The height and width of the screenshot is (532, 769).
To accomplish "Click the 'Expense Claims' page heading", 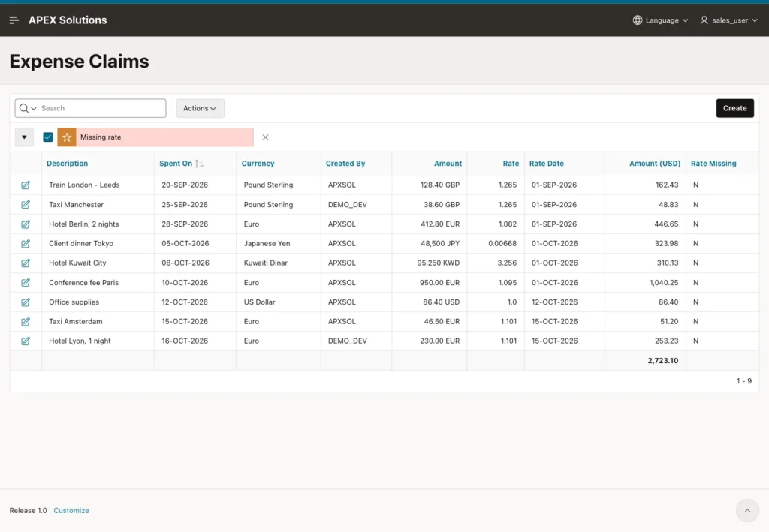I will [x=79, y=62].
